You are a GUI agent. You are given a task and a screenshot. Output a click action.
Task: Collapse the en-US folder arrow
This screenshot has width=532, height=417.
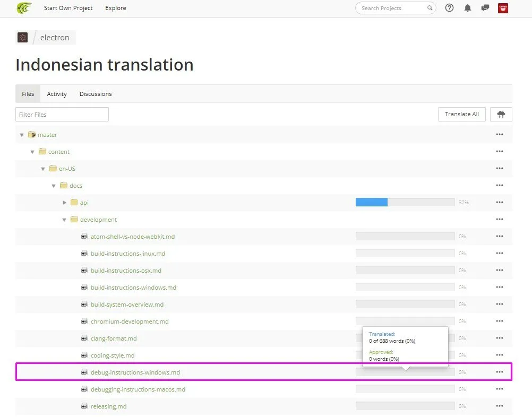point(43,169)
